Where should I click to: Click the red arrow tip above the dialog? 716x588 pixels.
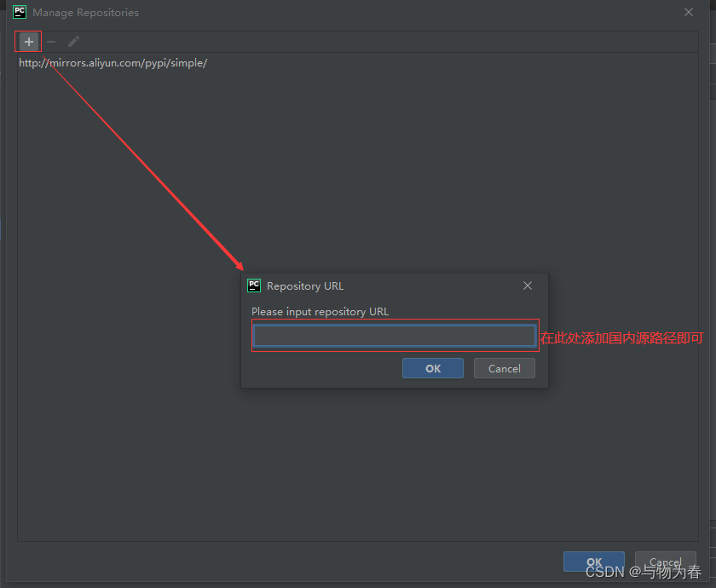(241, 267)
